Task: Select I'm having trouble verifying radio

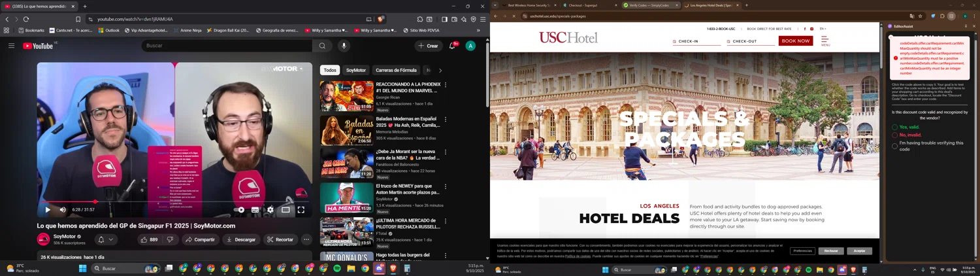Action: [894, 146]
